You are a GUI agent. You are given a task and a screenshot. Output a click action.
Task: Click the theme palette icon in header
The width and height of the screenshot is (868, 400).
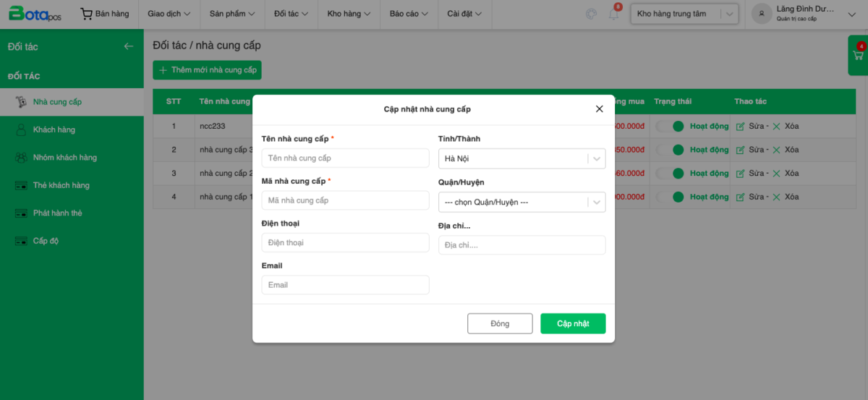point(591,14)
